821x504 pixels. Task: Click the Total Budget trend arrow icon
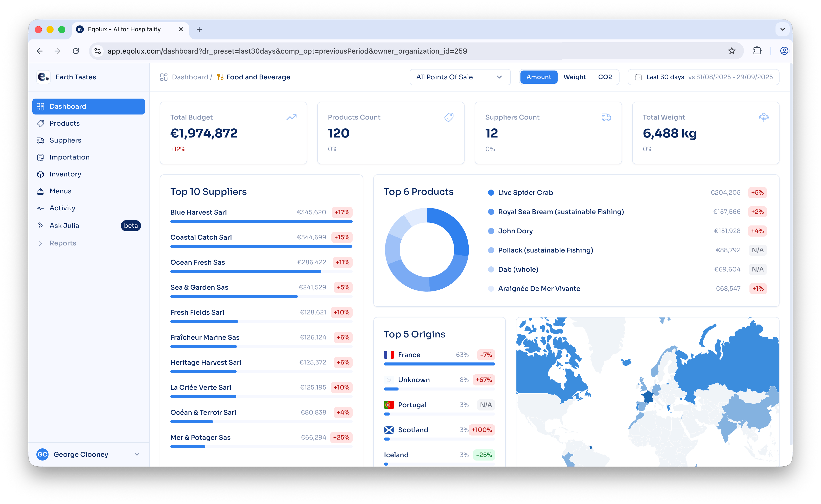point(291,117)
